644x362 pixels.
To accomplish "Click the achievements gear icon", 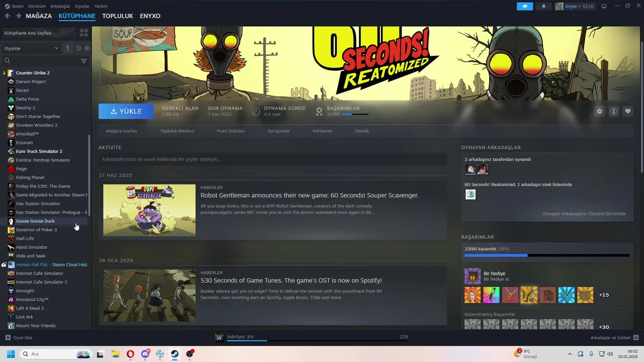I will tap(319, 112).
